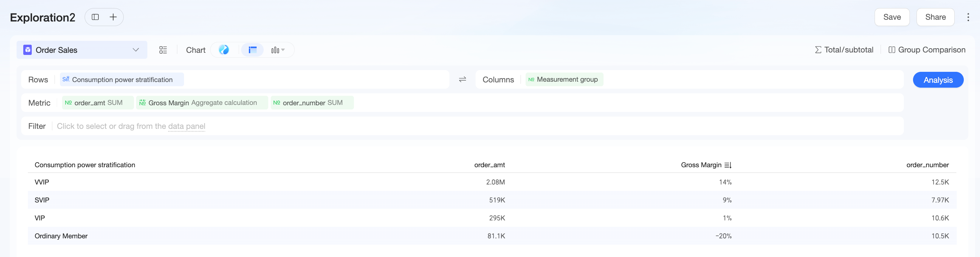Click the 10.5K order_number value
Screen dimensions: 980x257
[940, 236]
